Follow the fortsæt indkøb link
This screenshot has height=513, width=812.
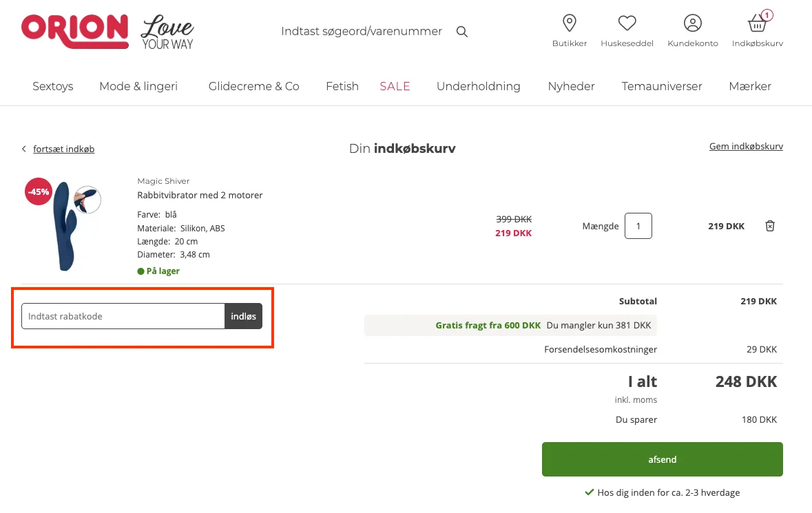coord(63,149)
